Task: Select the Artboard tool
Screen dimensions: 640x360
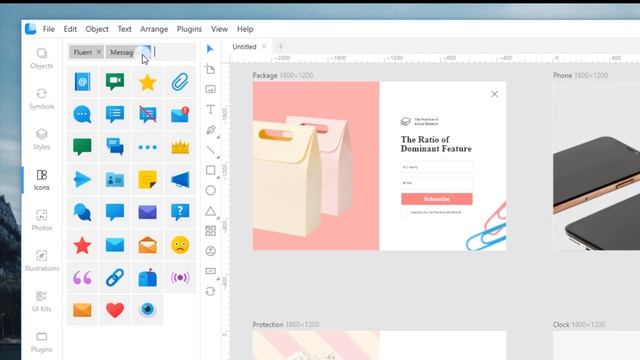Action: point(210,69)
